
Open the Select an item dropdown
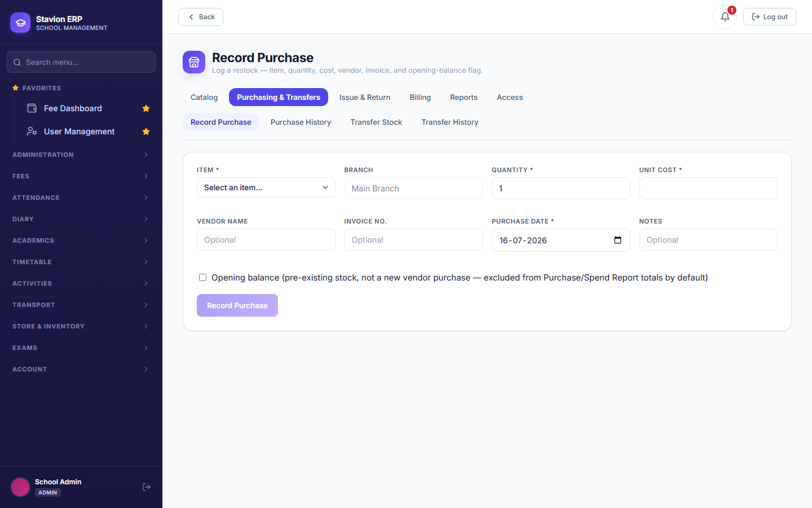click(266, 187)
